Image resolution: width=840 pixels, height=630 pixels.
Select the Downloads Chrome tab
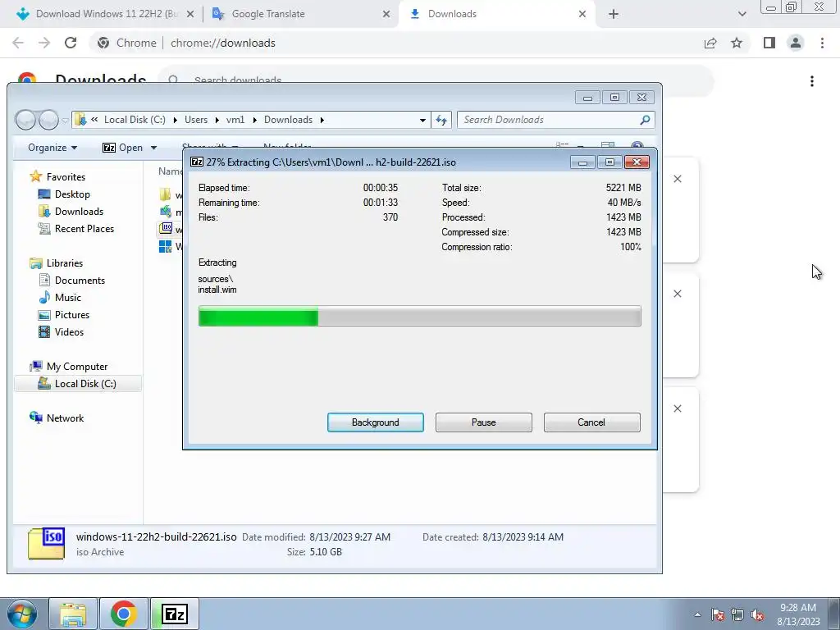(452, 14)
